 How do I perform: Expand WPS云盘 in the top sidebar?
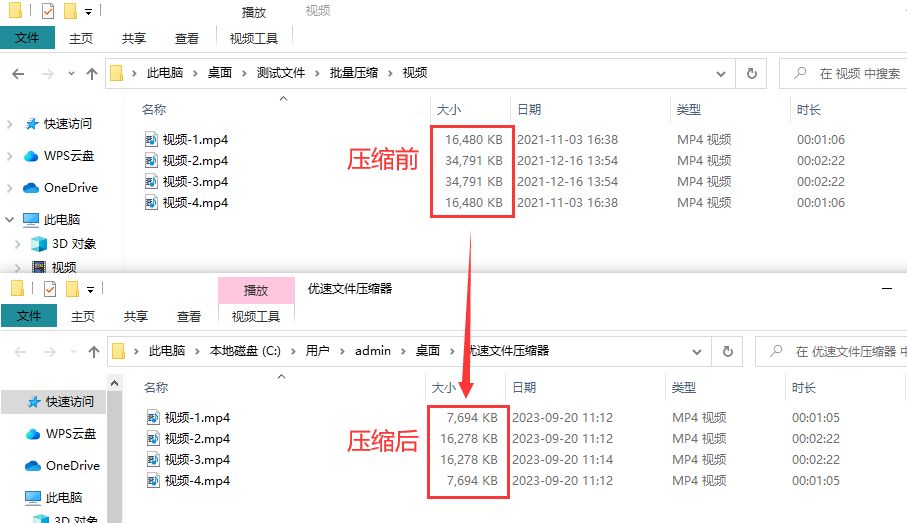[9, 156]
